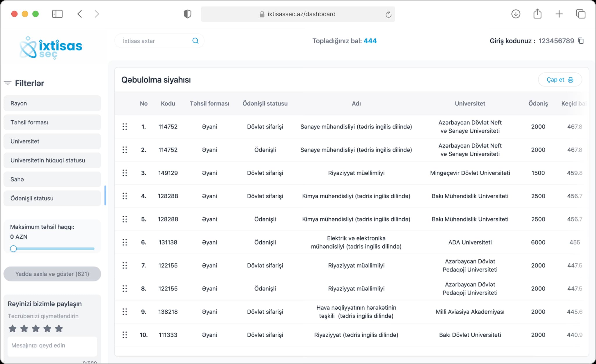The height and width of the screenshot is (364, 596).
Task: Click the maximum tuition slider handle
Action: (x=13, y=249)
